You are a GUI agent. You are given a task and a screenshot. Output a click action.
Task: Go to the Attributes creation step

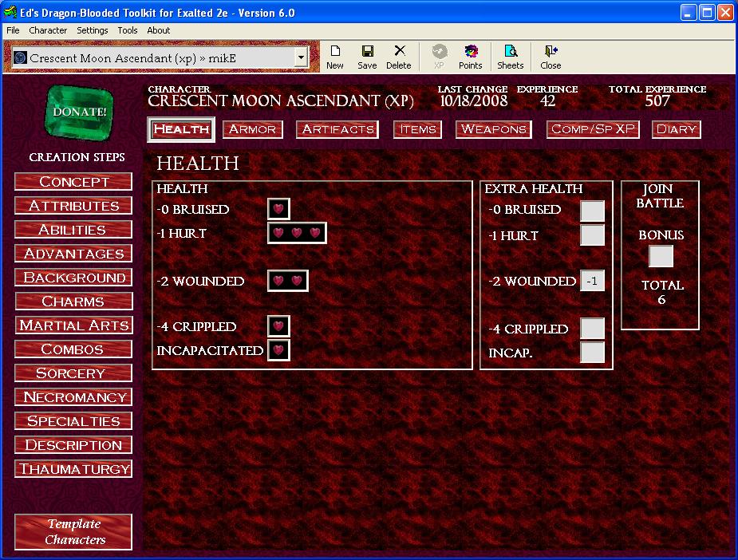pos(73,206)
